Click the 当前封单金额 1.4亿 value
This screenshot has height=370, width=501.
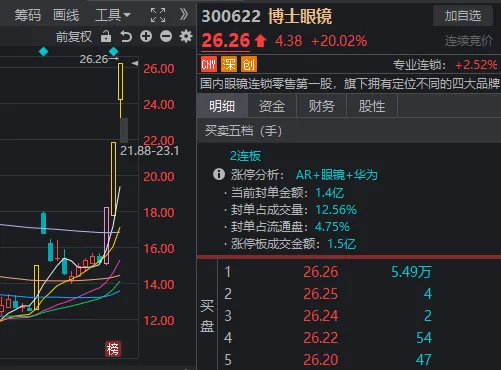point(329,193)
